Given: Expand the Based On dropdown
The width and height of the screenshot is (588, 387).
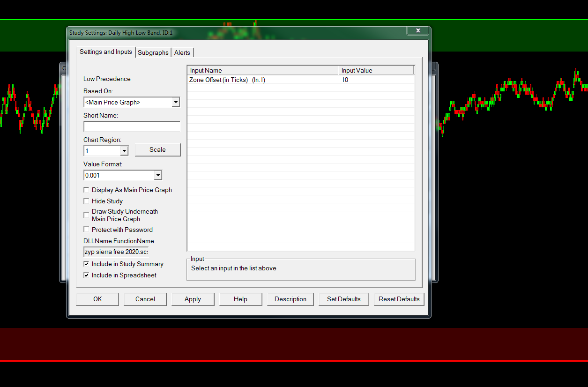Looking at the screenshot, I should click(132, 102).
